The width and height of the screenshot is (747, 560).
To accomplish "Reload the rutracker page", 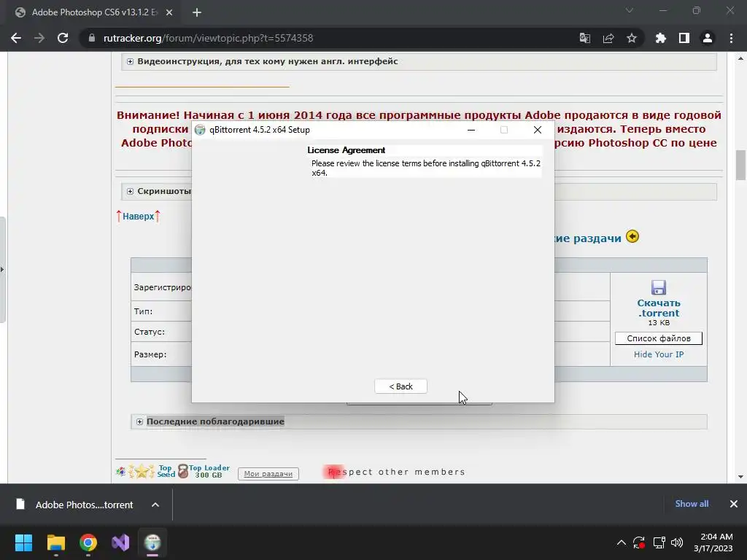I will point(63,38).
